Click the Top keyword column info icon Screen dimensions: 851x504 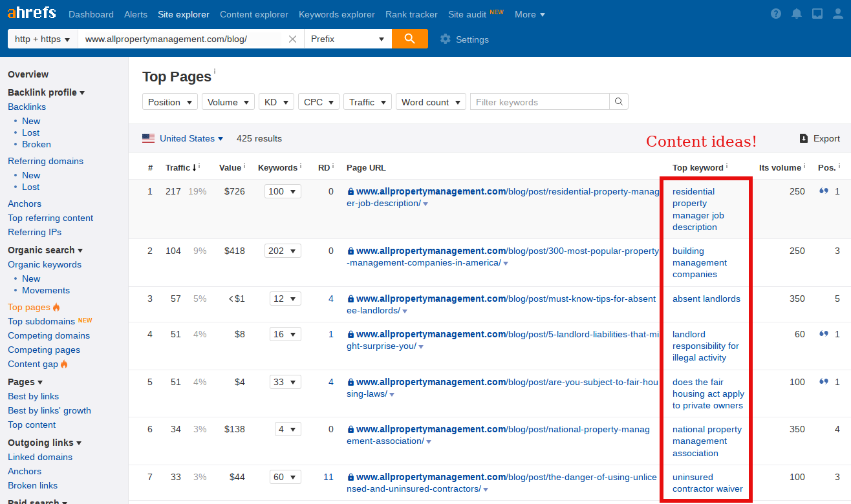(727, 167)
